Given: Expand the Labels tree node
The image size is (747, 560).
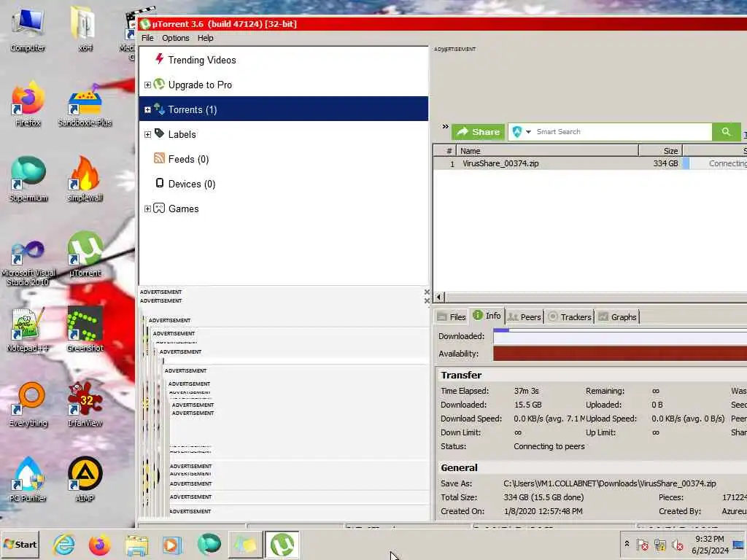Looking at the screenshot, I should pyautogui.click(x=147, y=134).
